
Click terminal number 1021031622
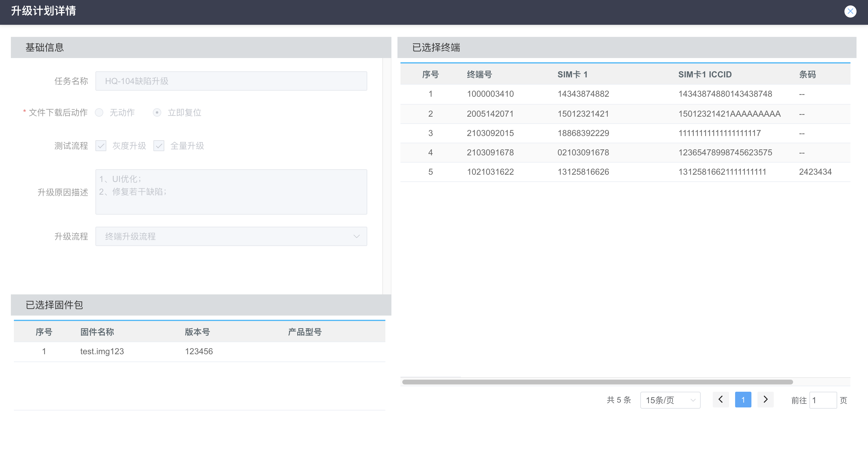[x=490, y=172]
